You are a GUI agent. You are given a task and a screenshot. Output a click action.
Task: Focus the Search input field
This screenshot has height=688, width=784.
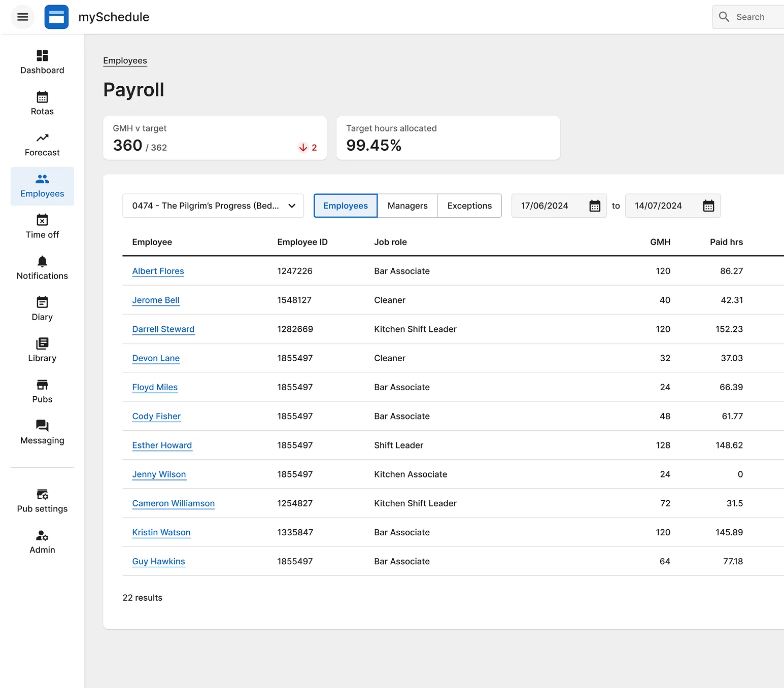point(748,17)
